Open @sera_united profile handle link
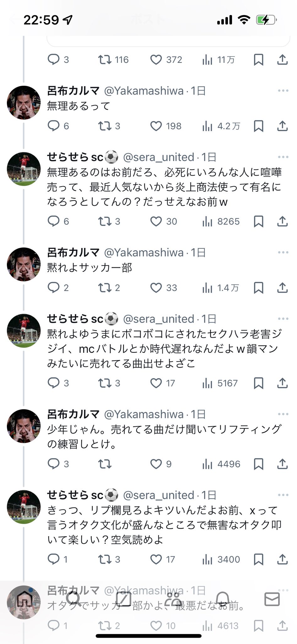The image size is (297, 644). click(159, 157)
